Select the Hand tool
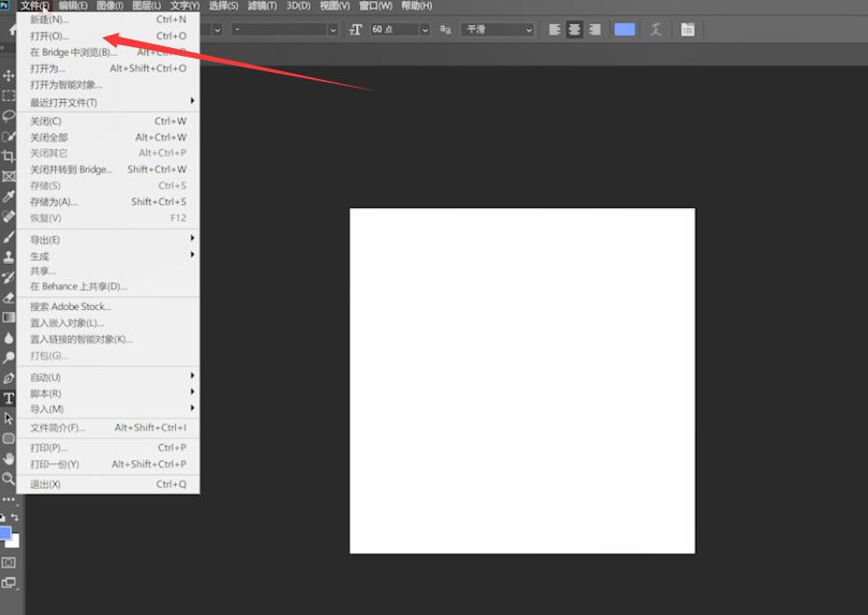This screenshot has height=615, width=868. coord(9,459)
